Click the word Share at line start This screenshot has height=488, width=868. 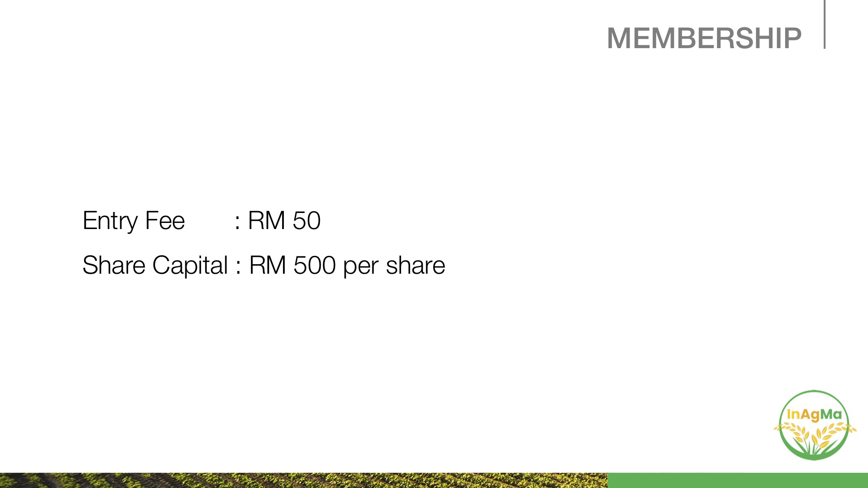pyautogui.click(x=114, y=265)
